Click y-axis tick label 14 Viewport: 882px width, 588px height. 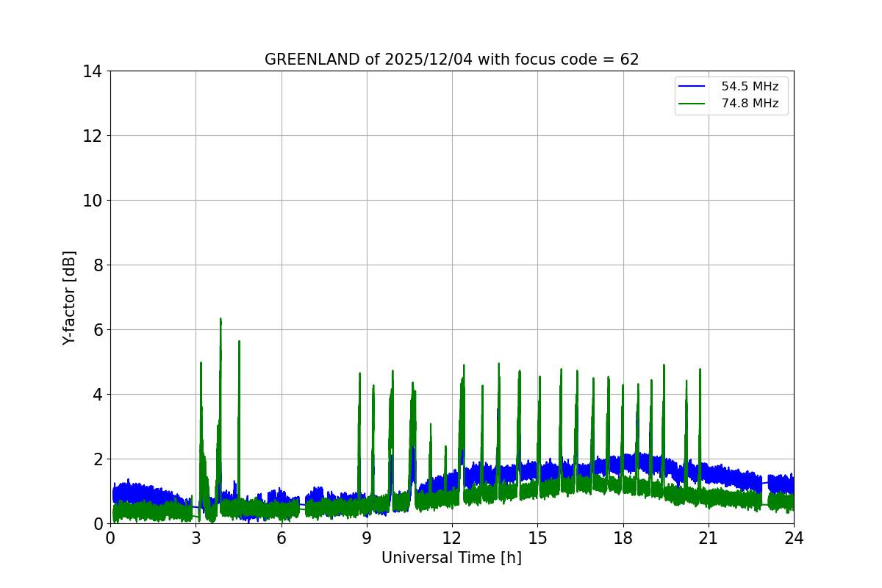93,71
